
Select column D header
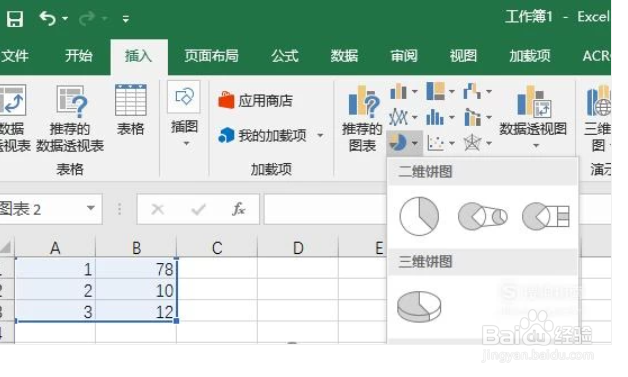[298, 248]
